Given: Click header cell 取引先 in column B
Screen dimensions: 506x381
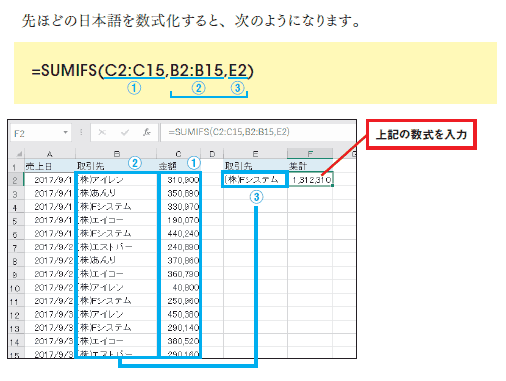Looking at the screenshot, I should tap(116, 166).
